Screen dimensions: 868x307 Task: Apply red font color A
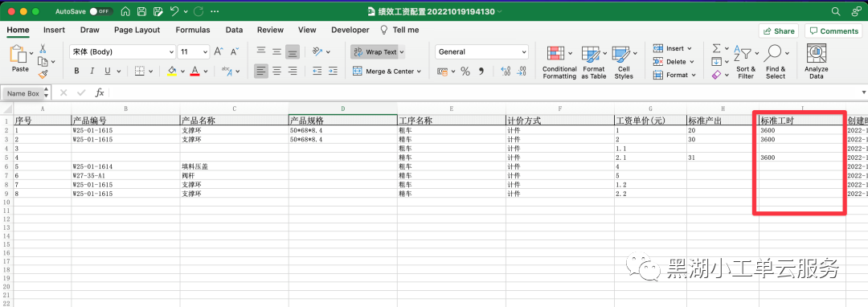(194, 71)
